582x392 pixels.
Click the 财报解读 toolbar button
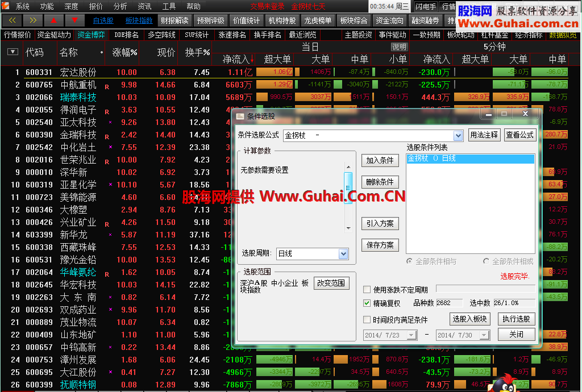(x=175, y=21)
